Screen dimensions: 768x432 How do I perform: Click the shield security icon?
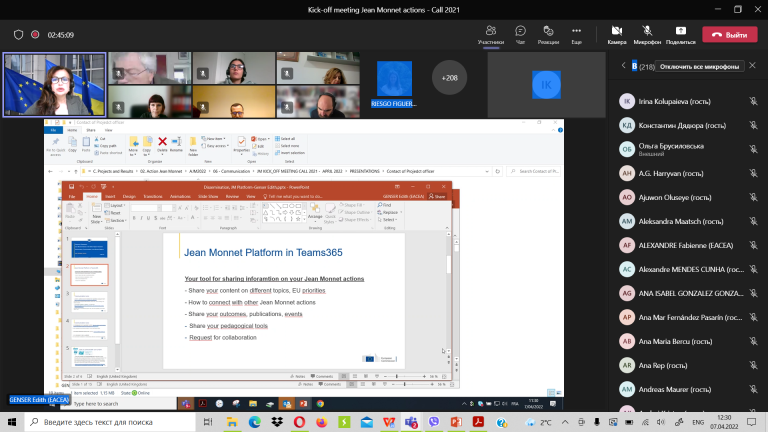[x=19, y=35]
